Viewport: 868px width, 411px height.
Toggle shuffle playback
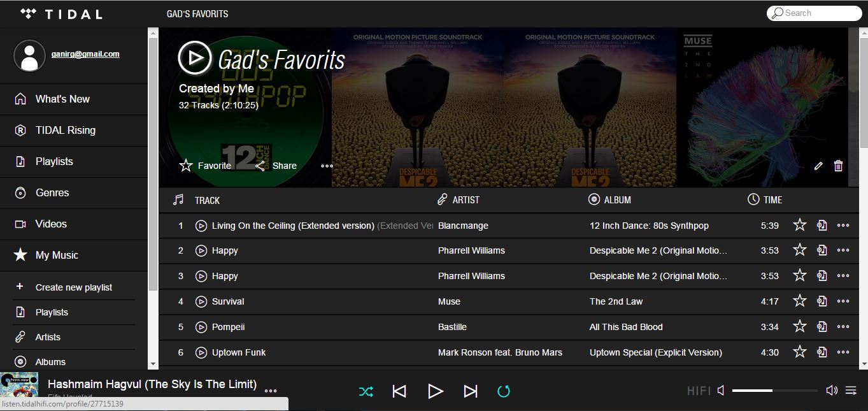pos(366,391)
